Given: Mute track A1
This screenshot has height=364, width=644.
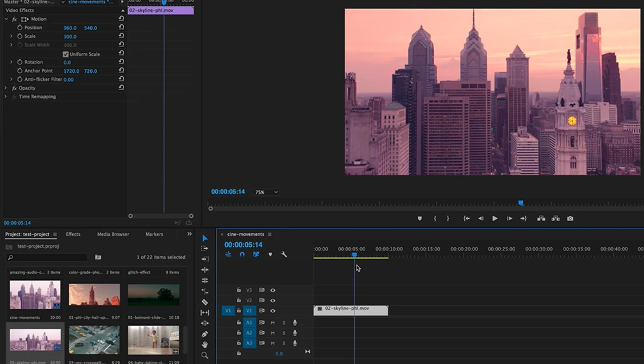Looking at the screenshot, I should coord(273,323).
